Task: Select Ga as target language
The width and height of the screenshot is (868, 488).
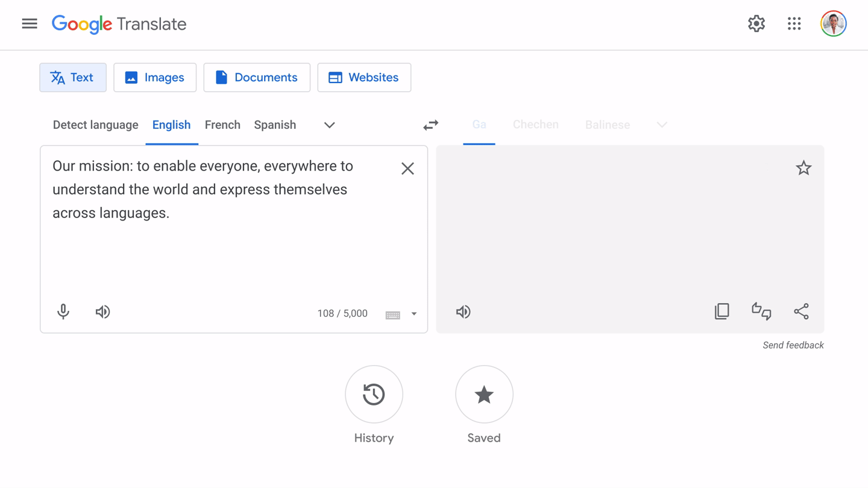Action: pos(479,125)
